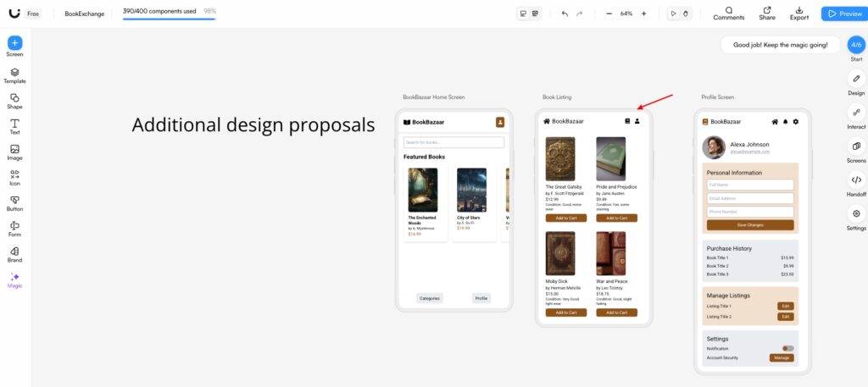Click the home icon in Profile Screen header
This screenshot has width=868, height=387.
tap(775, 122)
